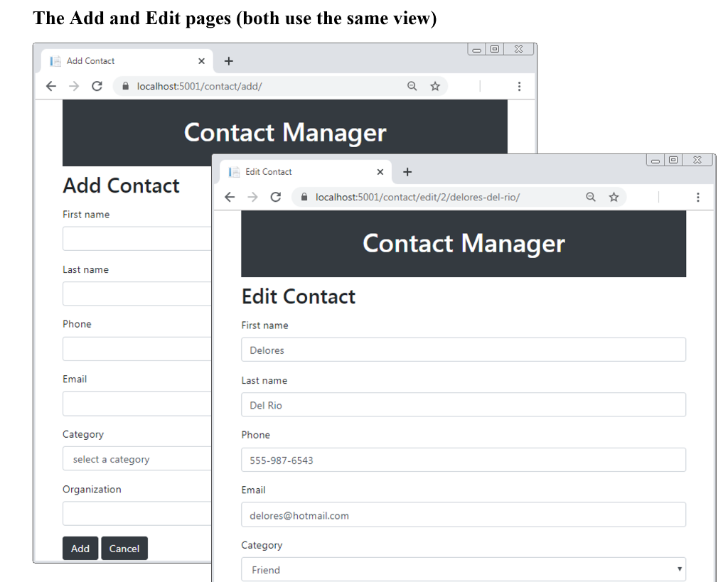
Task: Expand Chrome's three-dot menu in Add Contact window
Action: click(x=520, y=85)
